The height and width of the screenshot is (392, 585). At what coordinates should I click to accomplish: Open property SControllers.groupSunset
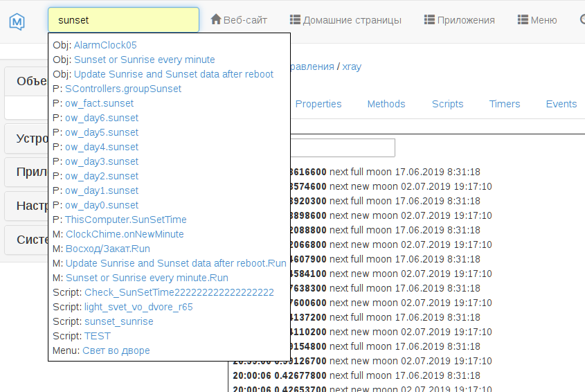(x=123, y=89)
